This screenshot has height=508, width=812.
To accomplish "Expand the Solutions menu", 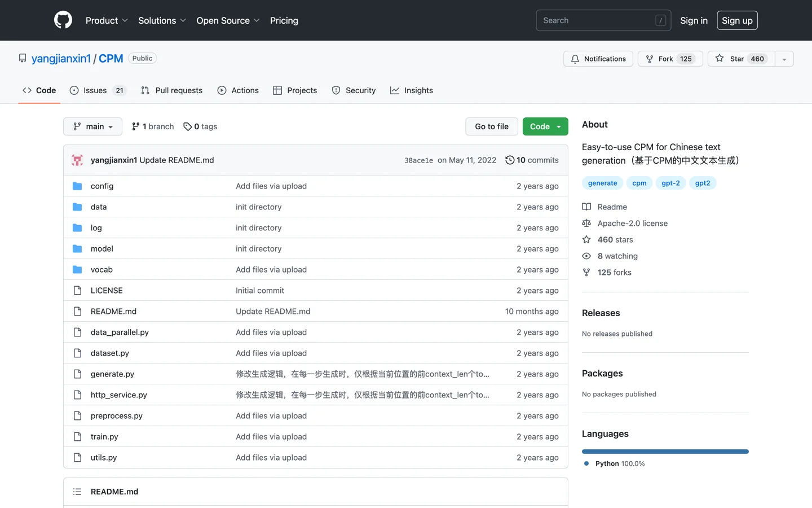I will tap(162, 20).
